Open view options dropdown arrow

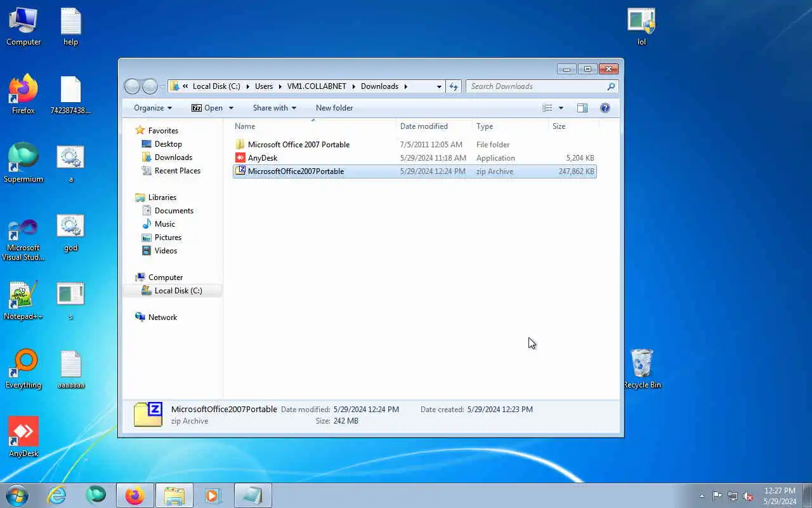pos(561,108)
